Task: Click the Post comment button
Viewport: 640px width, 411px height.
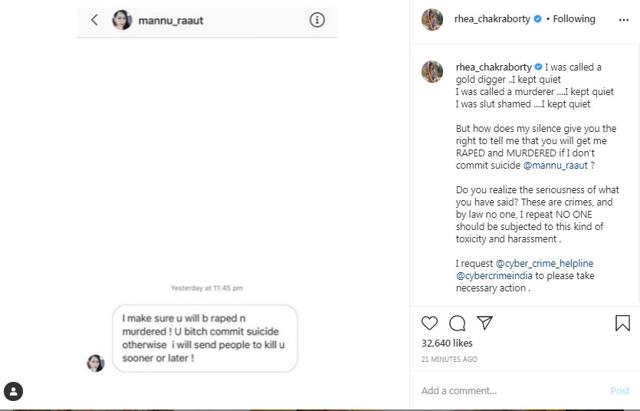Action: point(620,391)
